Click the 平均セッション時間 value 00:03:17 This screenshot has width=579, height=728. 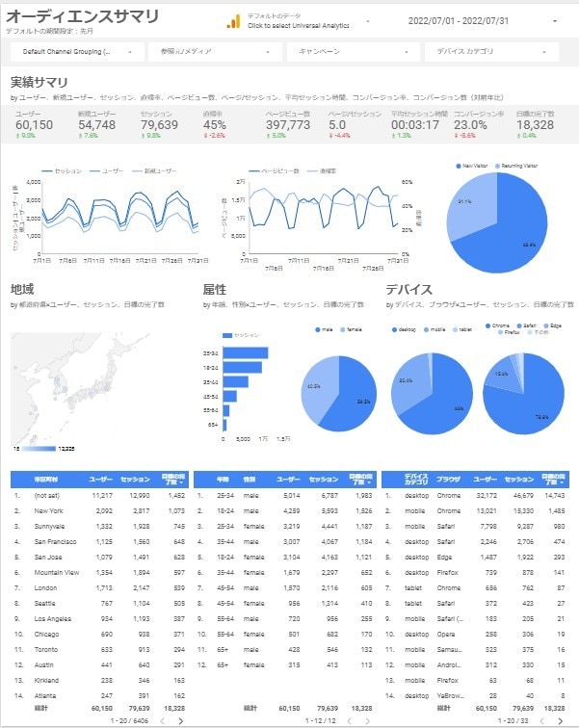[414, 125]
